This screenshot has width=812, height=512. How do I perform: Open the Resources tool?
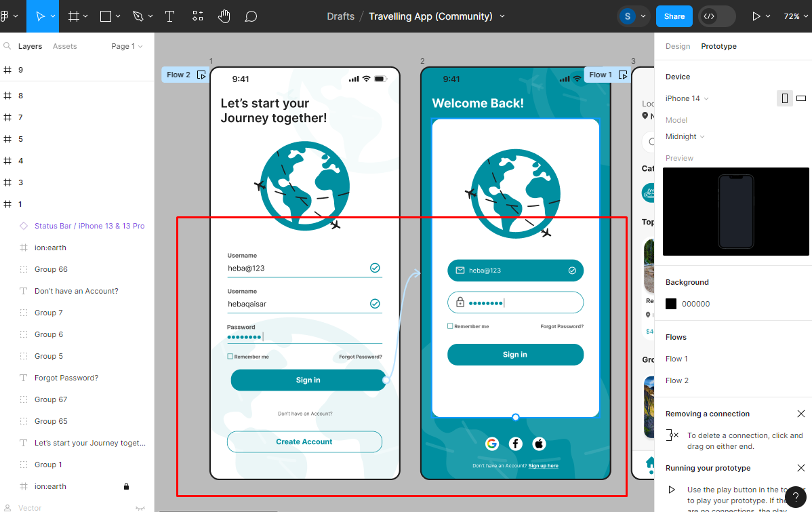click(x=198, y=16)
